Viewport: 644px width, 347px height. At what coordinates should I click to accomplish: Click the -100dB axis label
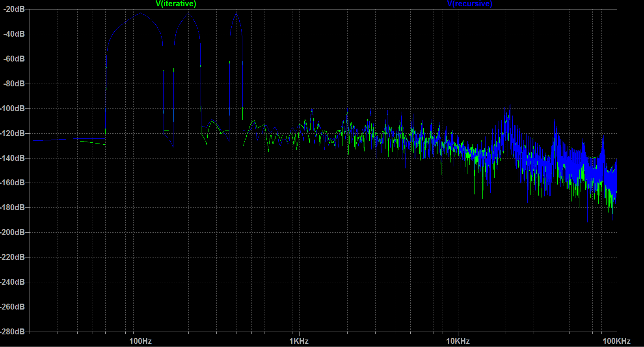(12, 108)
